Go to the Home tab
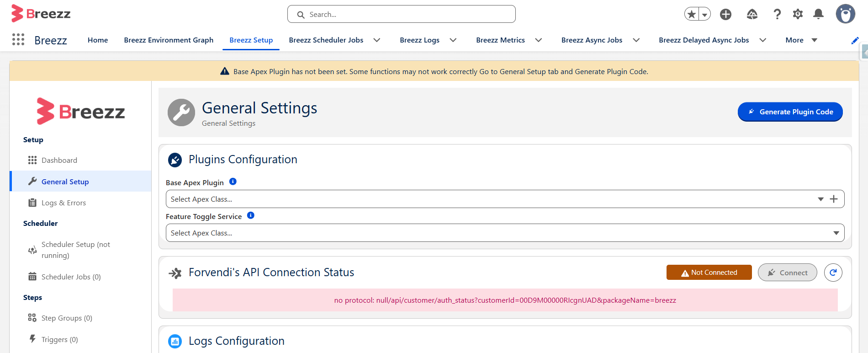Image resolution: width=868 pixels, height=353 pixels. 98,40
